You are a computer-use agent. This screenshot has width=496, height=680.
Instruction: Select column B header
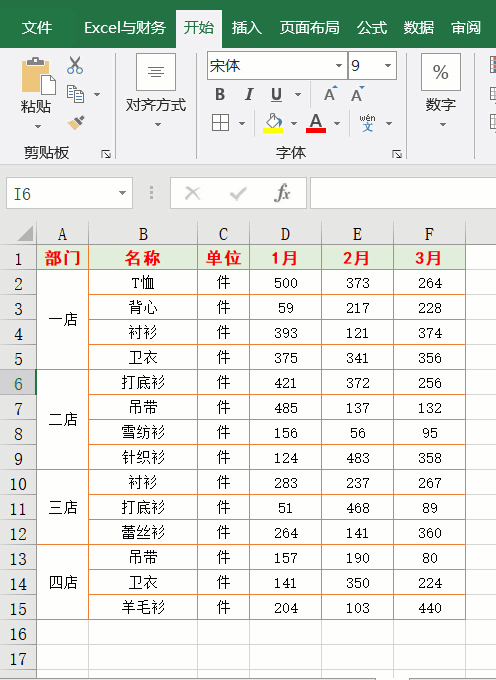point(143,234)
